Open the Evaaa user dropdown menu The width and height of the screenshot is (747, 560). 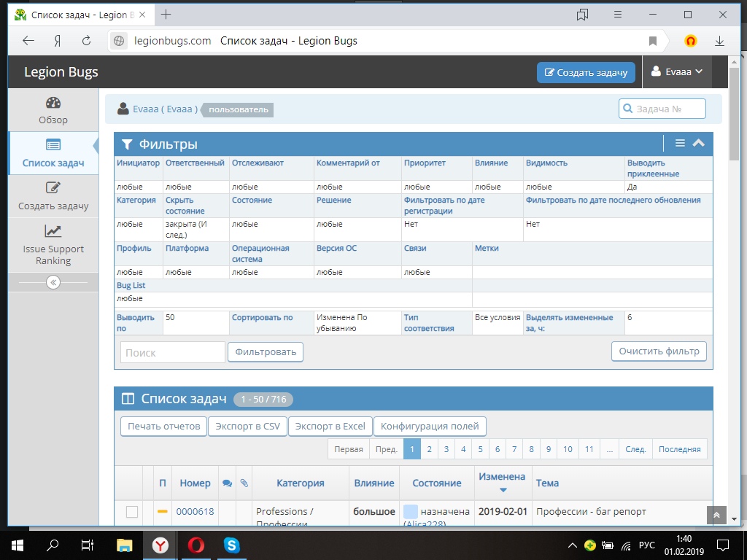coord(677,72)
